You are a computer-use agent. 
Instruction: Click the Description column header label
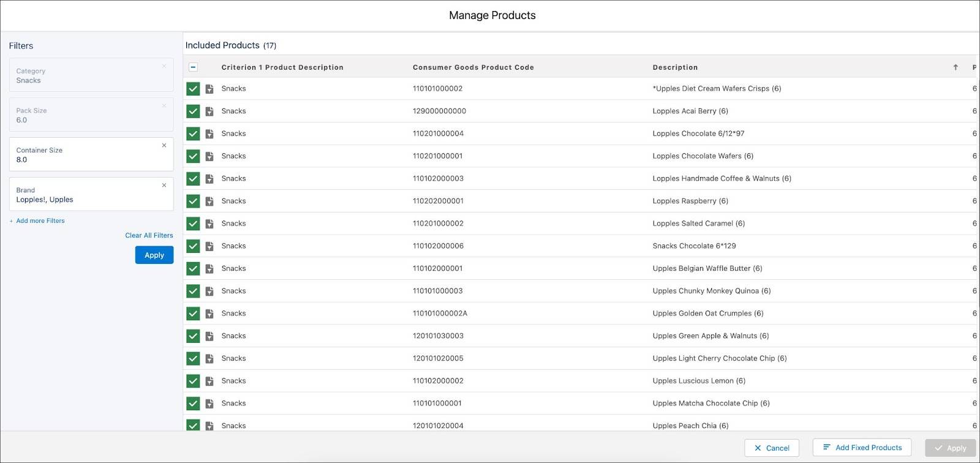pyautogui.click(x=675, y=67)
